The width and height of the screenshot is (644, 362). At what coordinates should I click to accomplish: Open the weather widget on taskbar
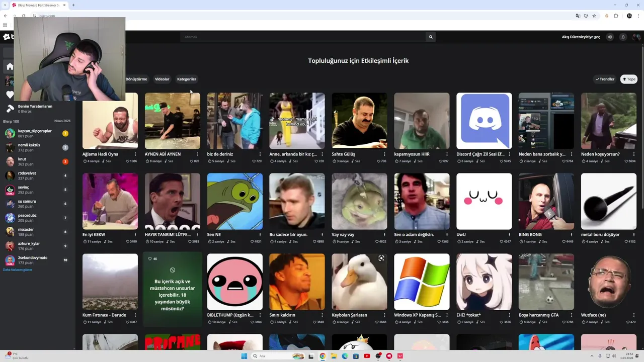(17, 355)
